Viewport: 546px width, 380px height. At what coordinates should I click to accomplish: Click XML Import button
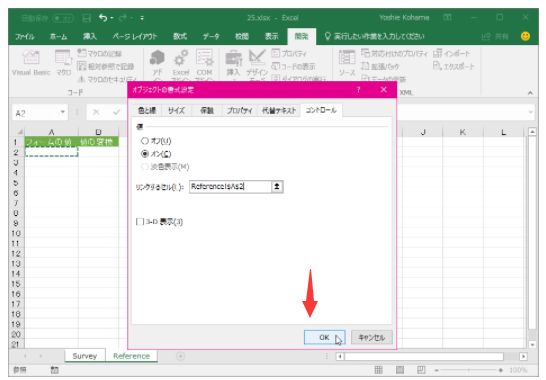451,53
